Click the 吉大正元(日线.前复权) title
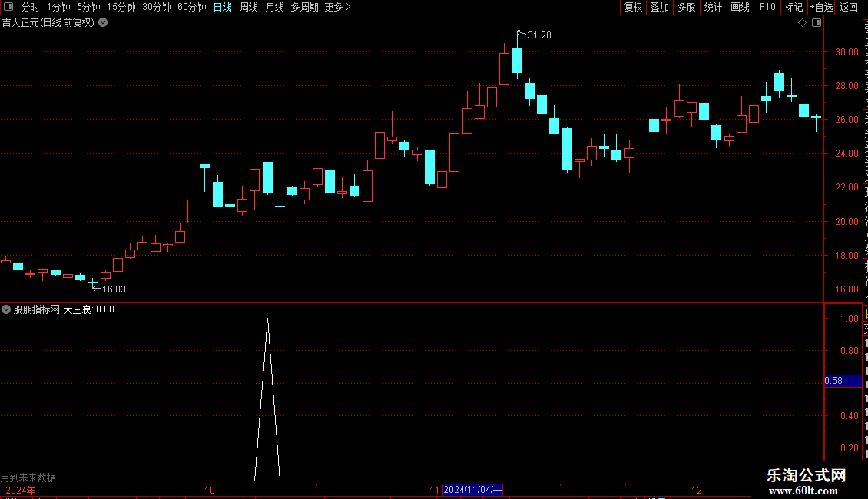This screenshot has width=868, height=499. click(x=48, y=23)
